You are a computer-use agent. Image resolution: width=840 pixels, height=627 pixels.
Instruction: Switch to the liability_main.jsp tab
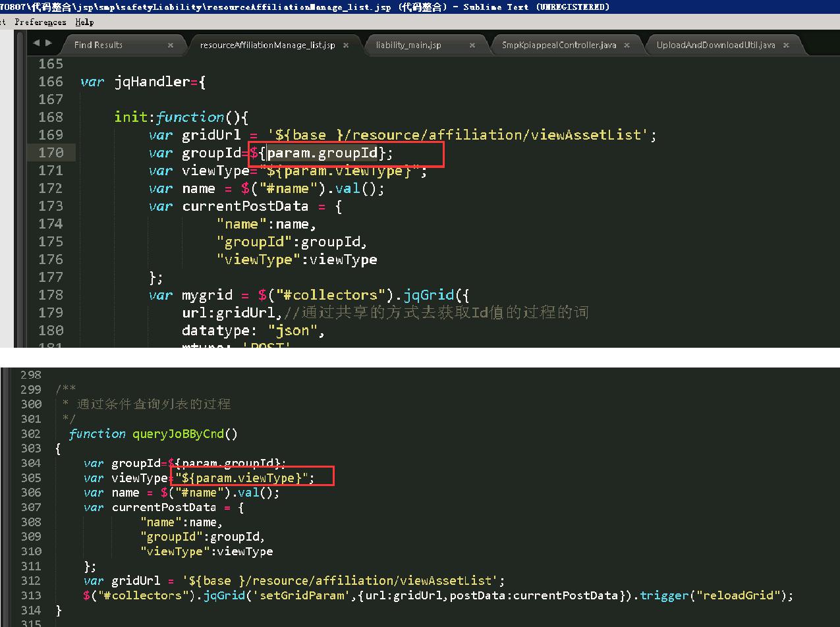pyautogui.click(x=408, y=45)
